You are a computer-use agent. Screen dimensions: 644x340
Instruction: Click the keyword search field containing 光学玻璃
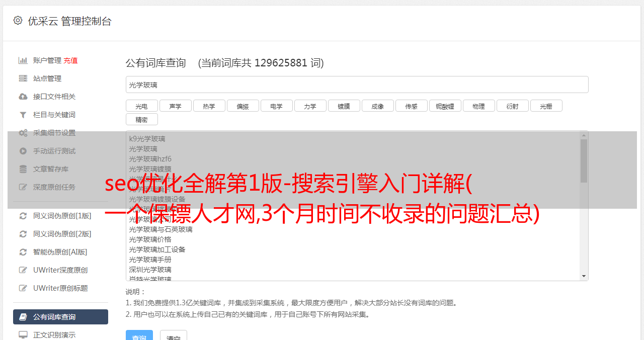(357, 84)
